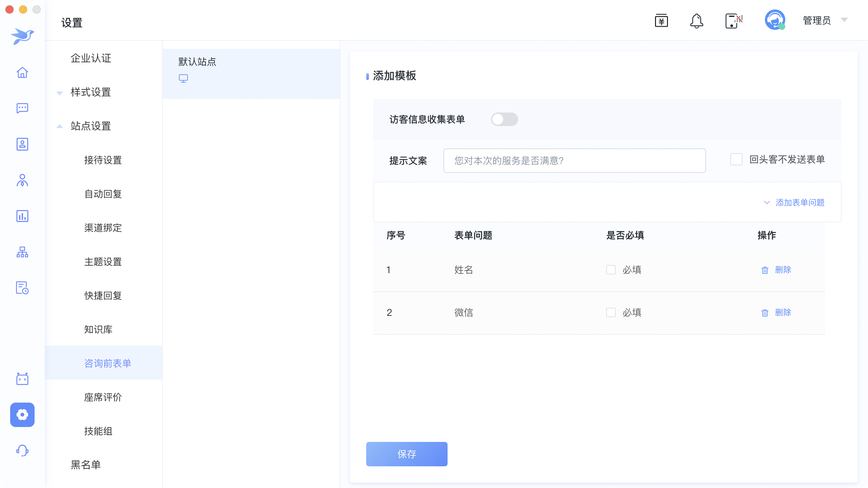Click the 提示文案 text input field
This screenshot has height=488, width=868.
pos(574,161)
